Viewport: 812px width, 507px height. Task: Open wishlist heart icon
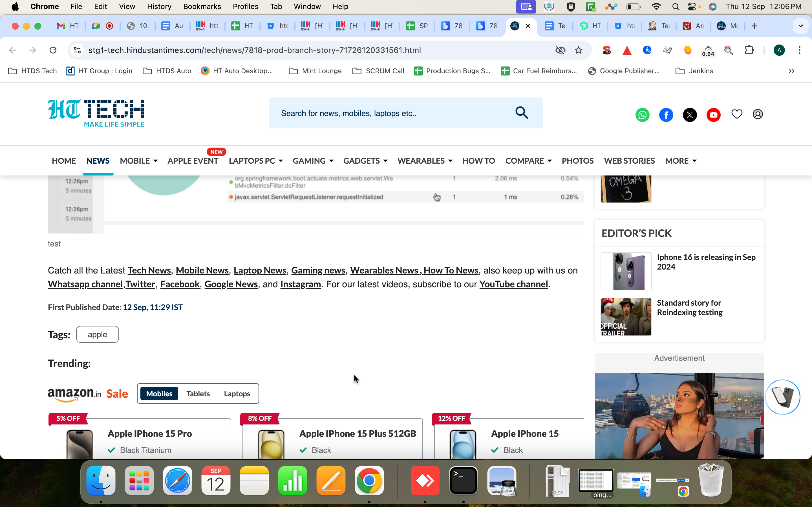pos(737,114)
